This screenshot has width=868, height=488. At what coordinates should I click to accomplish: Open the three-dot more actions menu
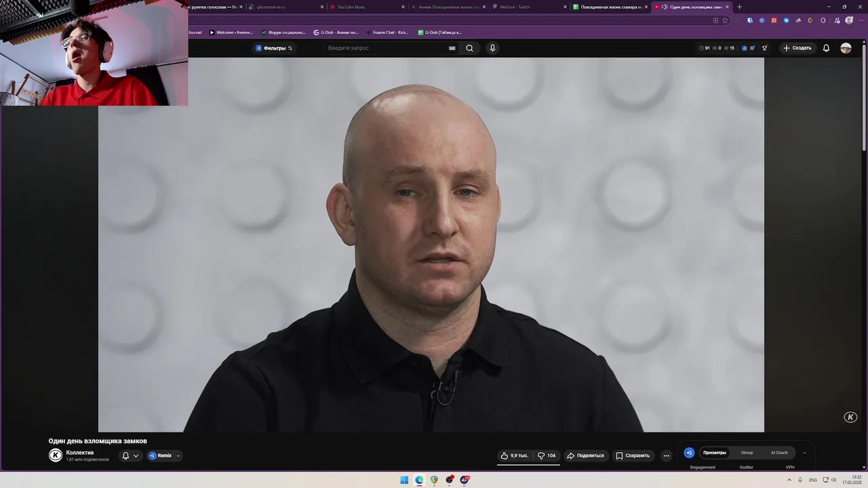click(667, 455)
